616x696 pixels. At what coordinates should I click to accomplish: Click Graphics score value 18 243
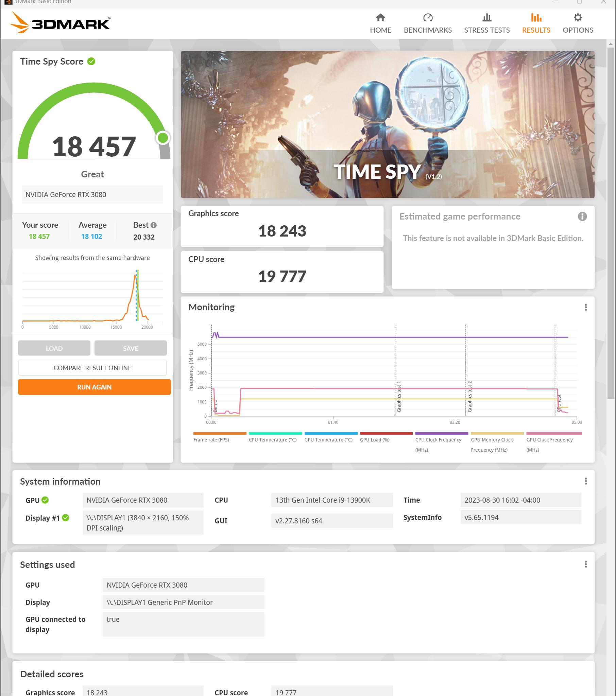pyautogui.click(x=282, y=231)
